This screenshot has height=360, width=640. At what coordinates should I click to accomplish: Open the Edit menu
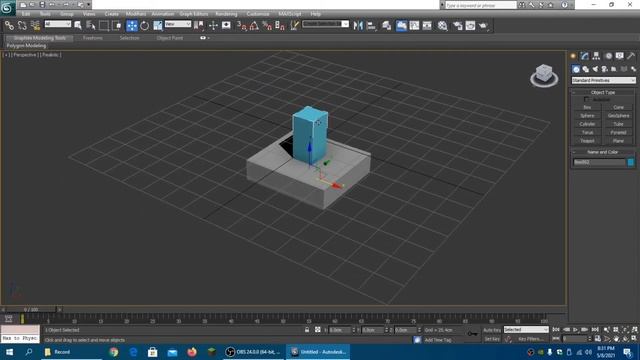click(26, 14)
